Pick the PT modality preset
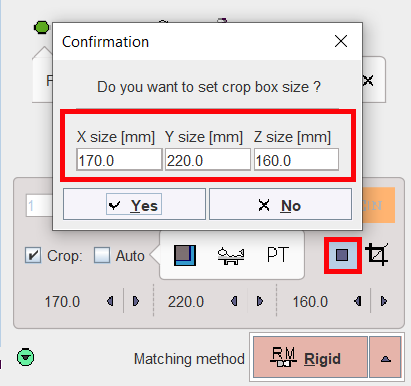This screenshot has width=411, height=386. click(278, 255)
